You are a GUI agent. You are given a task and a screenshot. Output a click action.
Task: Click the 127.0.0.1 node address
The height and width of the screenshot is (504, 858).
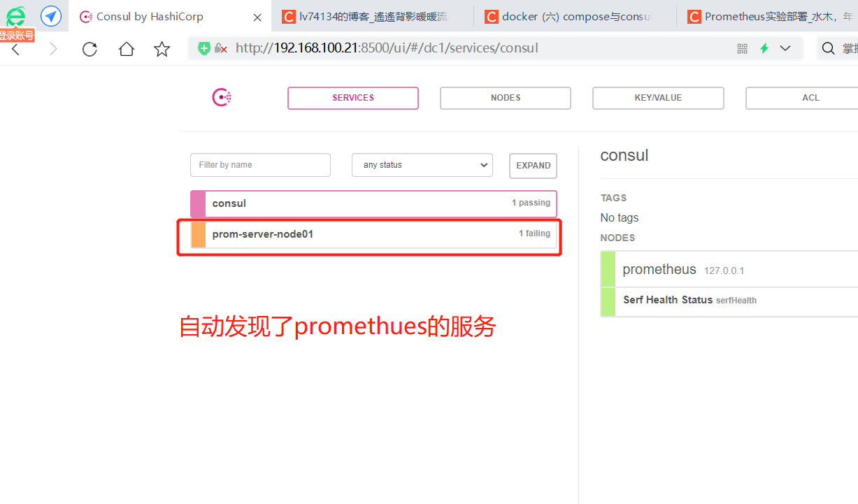click(x=724, y=271)
